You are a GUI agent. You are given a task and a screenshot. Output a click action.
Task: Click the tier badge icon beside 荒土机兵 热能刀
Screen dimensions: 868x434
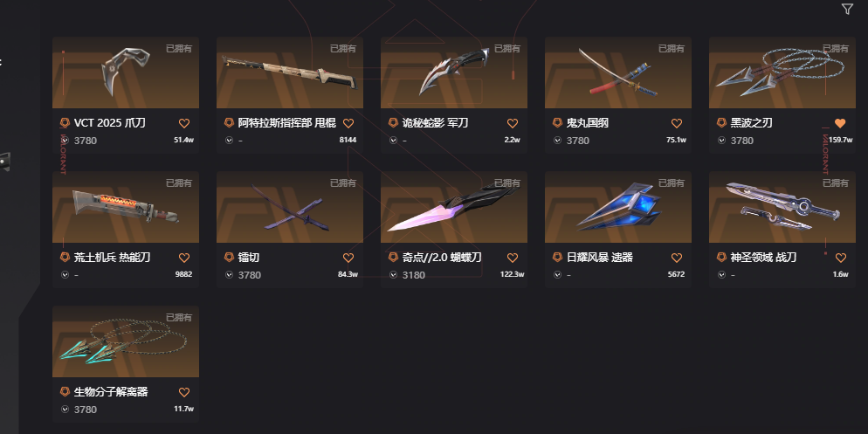(65, 258)
